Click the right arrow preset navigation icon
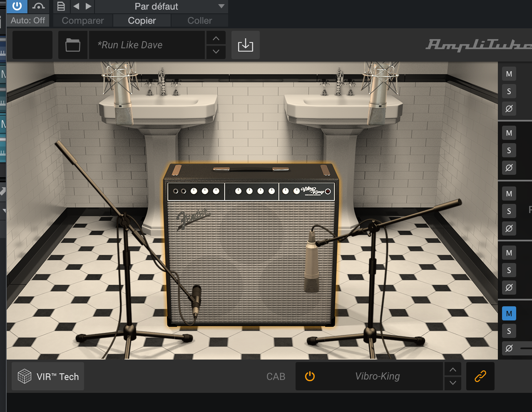This screenshot has width=532, height=412. pos(88,6)
